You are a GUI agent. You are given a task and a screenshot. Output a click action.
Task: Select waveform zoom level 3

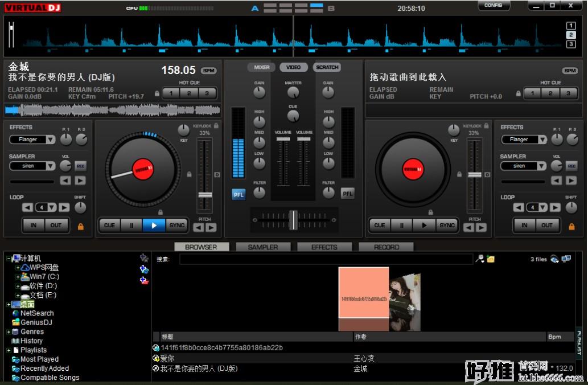click(571, 44)
